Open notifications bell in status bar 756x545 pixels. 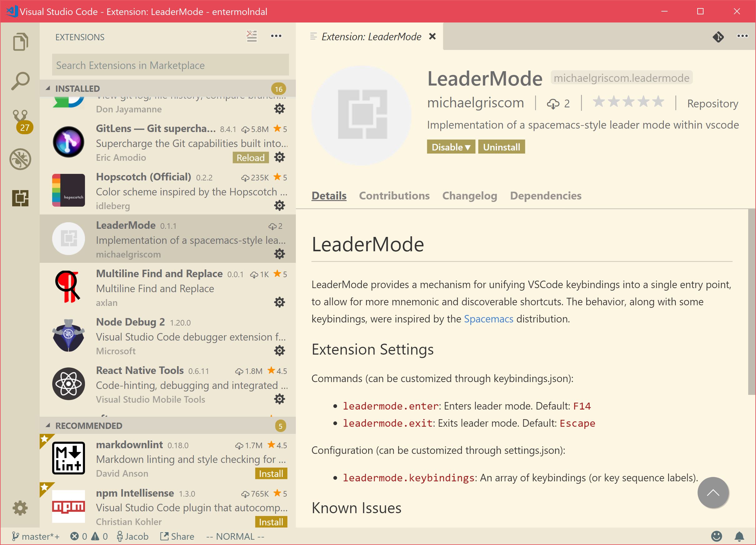[x=739, y=536]
